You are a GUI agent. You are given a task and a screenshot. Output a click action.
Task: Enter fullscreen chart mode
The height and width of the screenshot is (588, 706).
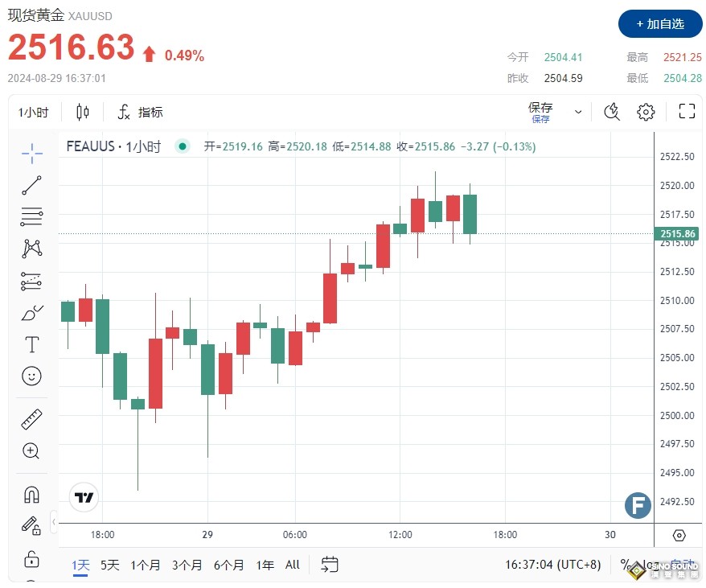click(x=687, y=111)
